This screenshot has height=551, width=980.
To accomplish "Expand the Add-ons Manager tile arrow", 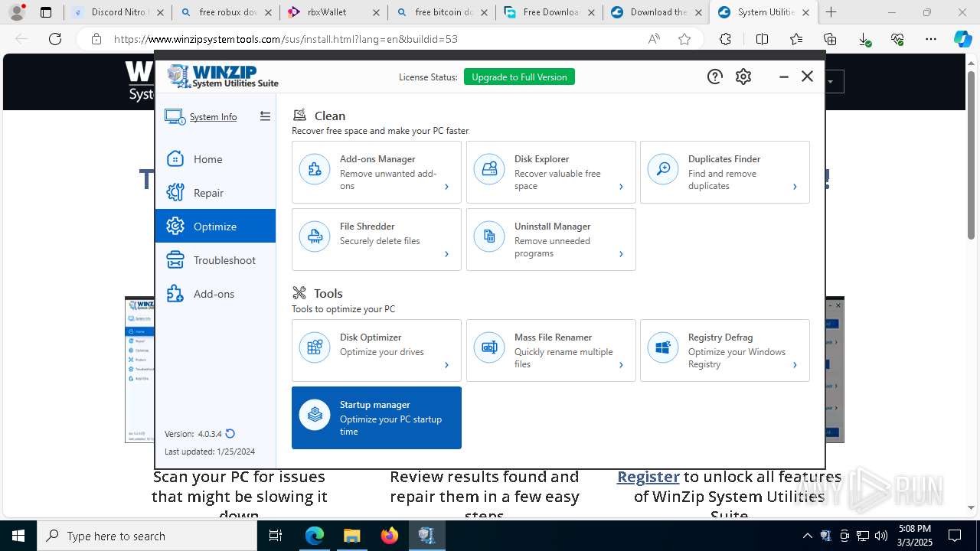I will 446,187.
